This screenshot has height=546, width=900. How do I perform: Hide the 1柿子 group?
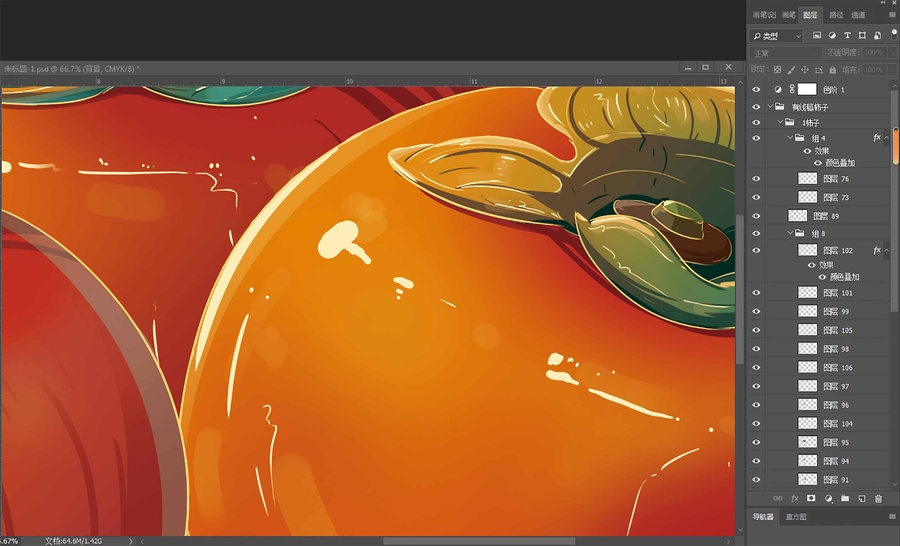756,122
